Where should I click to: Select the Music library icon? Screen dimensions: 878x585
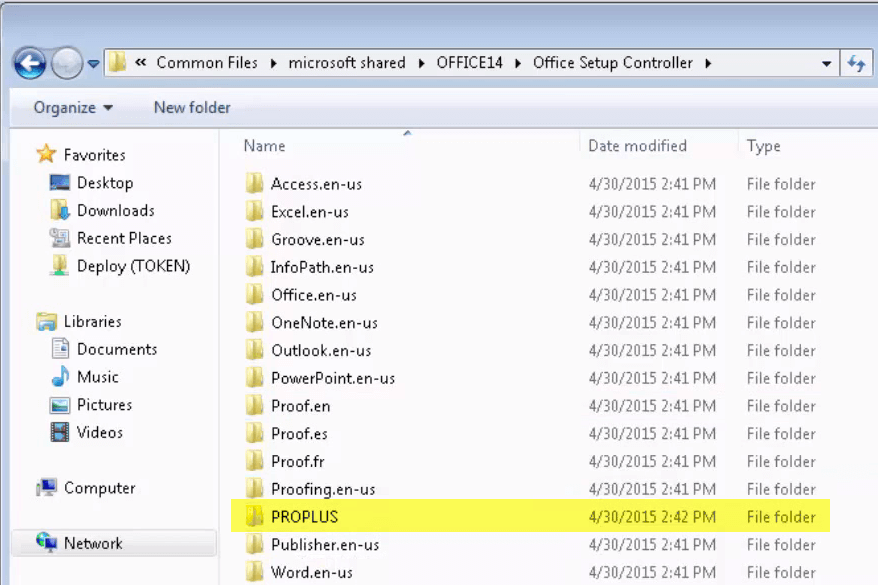[60, 377]
